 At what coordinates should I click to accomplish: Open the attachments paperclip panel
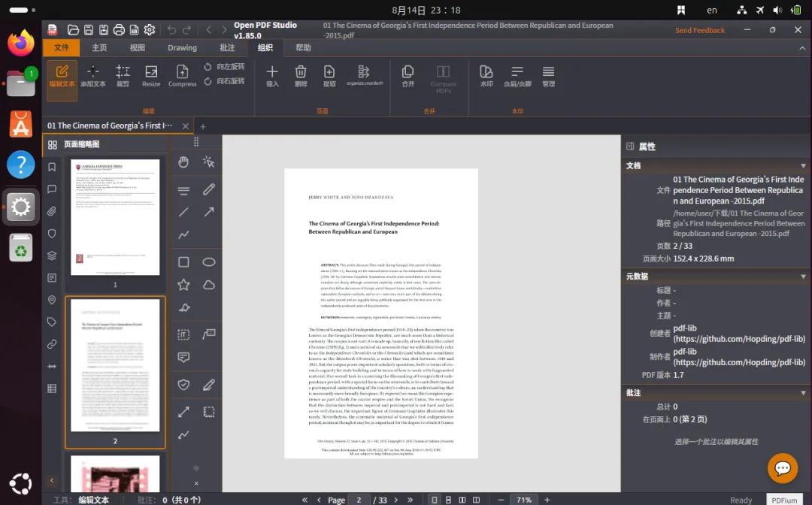pos(52,211)
